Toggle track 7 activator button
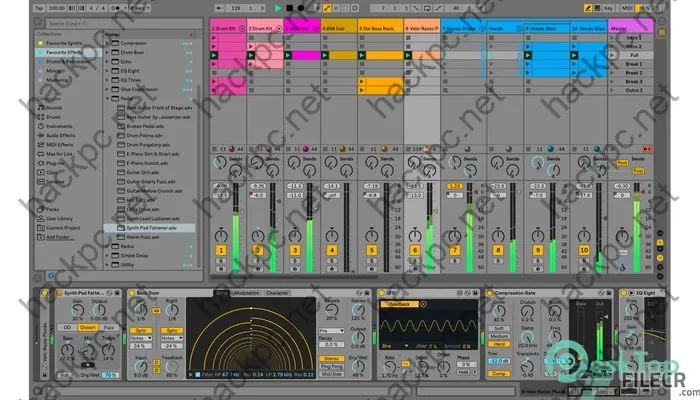The height and width of the screenshot is (400, 700). [x=455, y=250]
